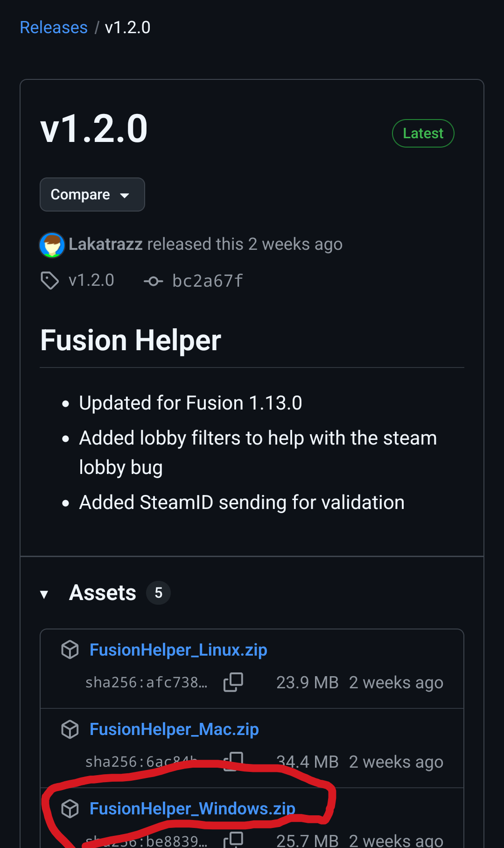This screenshot has width=504, height=848.
Task: Copy the Windows zip sha256 hash
Action: click(233, 840)
